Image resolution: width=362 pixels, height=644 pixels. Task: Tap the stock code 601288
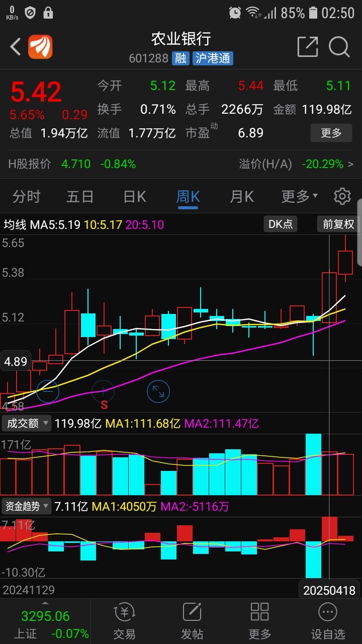(x=148, y=58)
